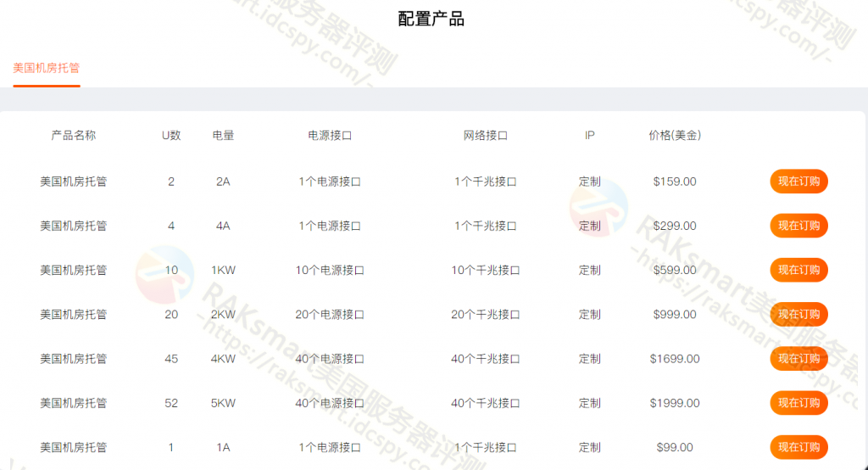The height and width of the screenshot is (470, 868).
Task: Select the 网络接口 column header
Action: pyautogui.click(x=486, y=135)
